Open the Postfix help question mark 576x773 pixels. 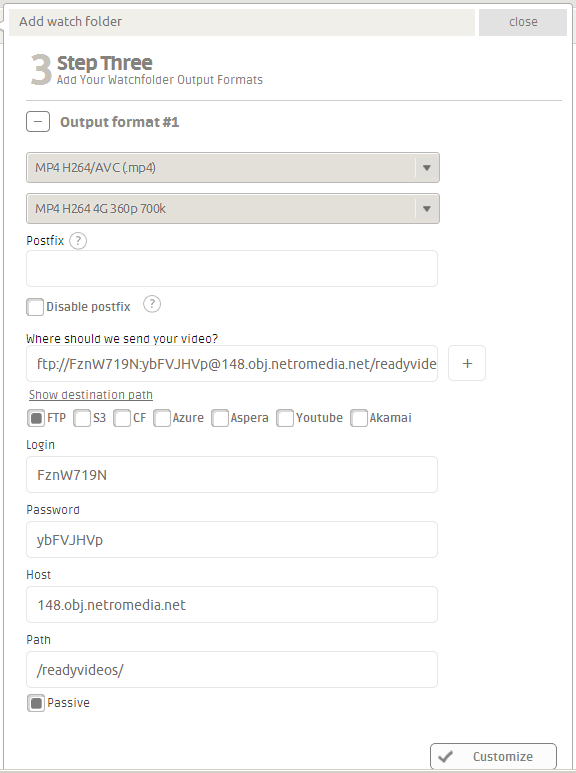[x=78, y=241]
